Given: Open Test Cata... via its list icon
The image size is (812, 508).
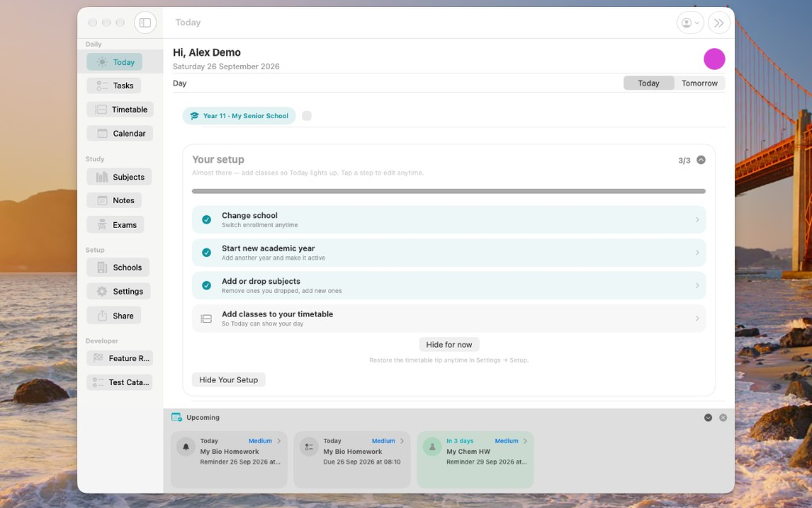Looking at the screenshot, I should pyautogui.click(x=98, y=382).
